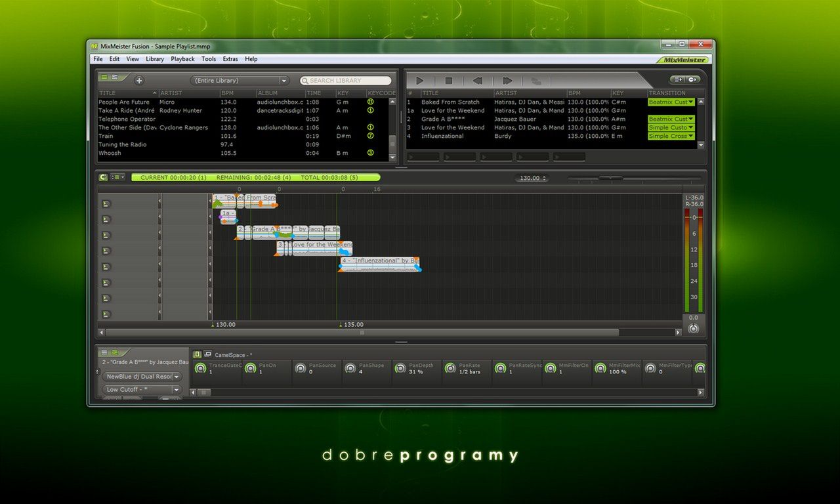Open the File menu

[98, 59]
